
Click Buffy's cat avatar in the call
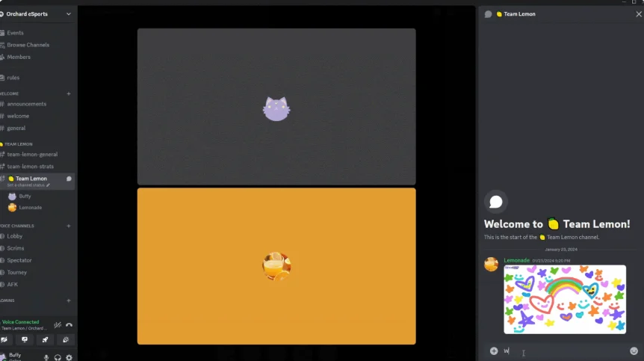[x=276, y=109]
